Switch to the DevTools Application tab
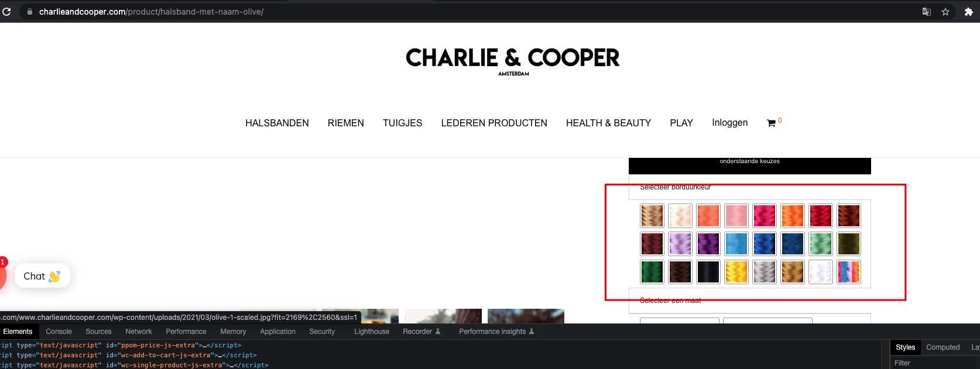The height and width of the screenshot is (369, 980). pos(277,332)
